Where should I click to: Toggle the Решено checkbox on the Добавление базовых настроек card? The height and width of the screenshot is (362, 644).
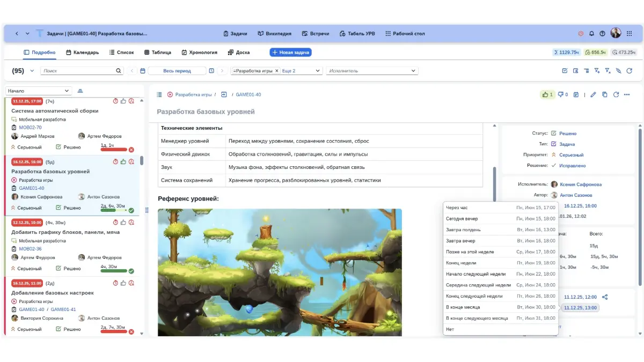[59, 329]
